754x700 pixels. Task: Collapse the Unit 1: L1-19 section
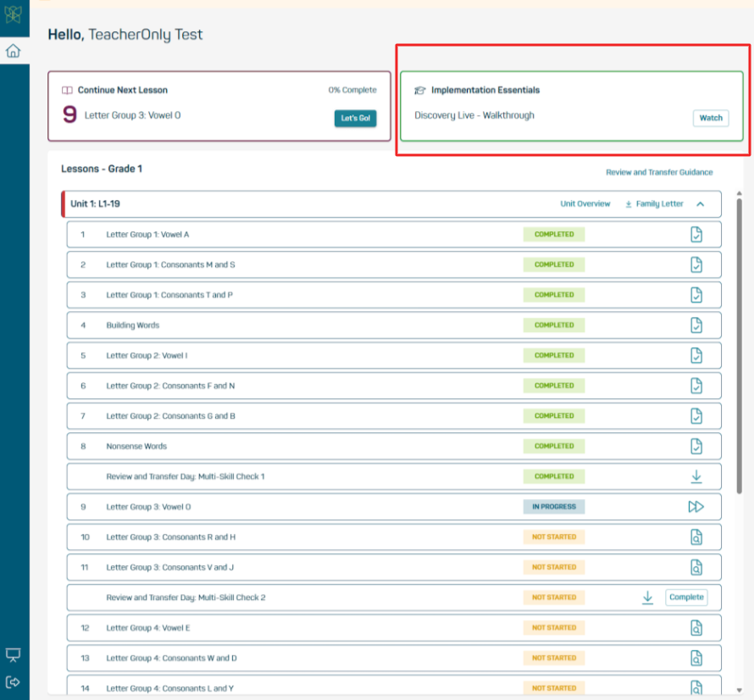(701, 204)
